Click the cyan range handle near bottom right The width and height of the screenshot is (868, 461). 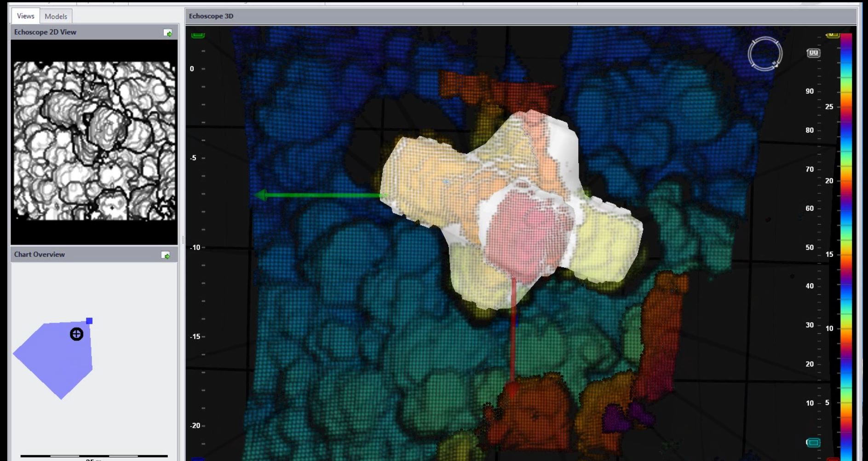813,442
